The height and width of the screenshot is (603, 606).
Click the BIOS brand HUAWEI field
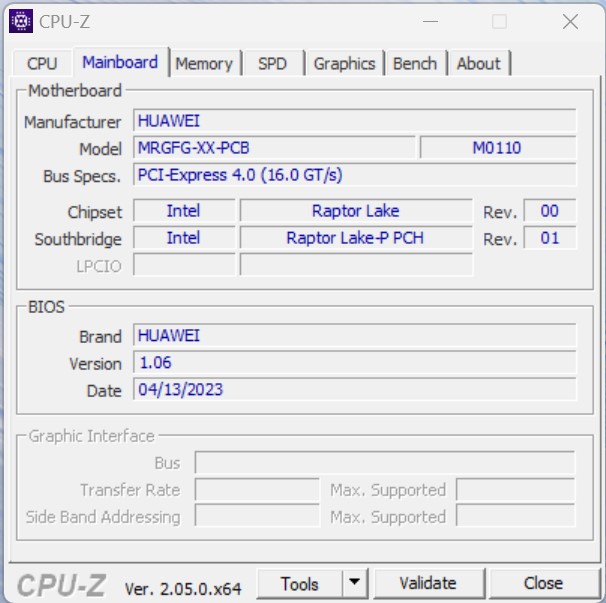(354, 335)
